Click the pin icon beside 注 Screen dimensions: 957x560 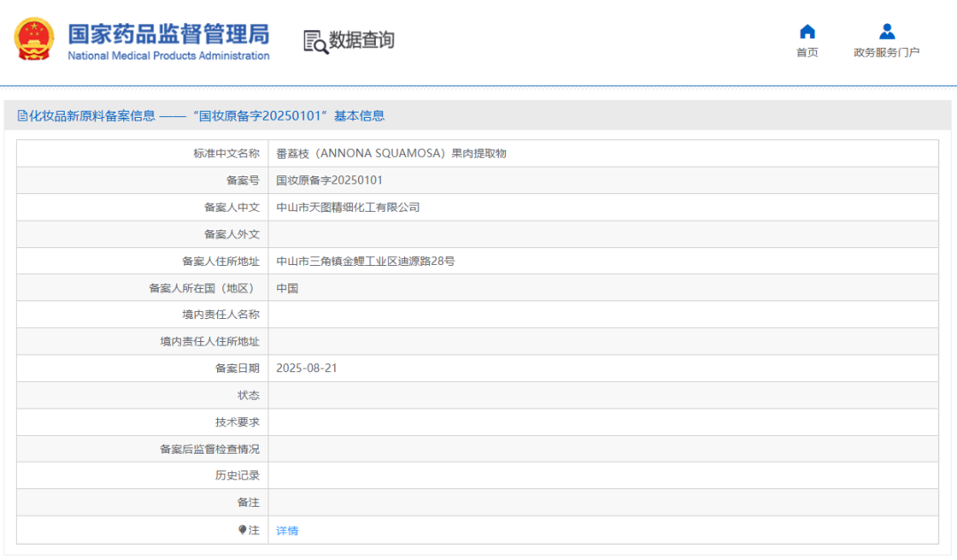[x=242, y=530]
